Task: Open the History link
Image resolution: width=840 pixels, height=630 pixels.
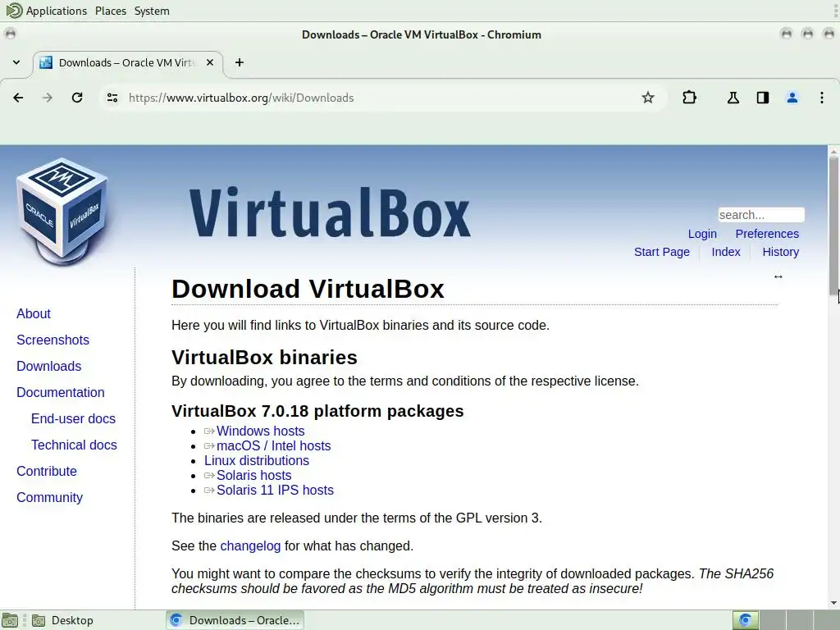Action: tap(780, 252)
